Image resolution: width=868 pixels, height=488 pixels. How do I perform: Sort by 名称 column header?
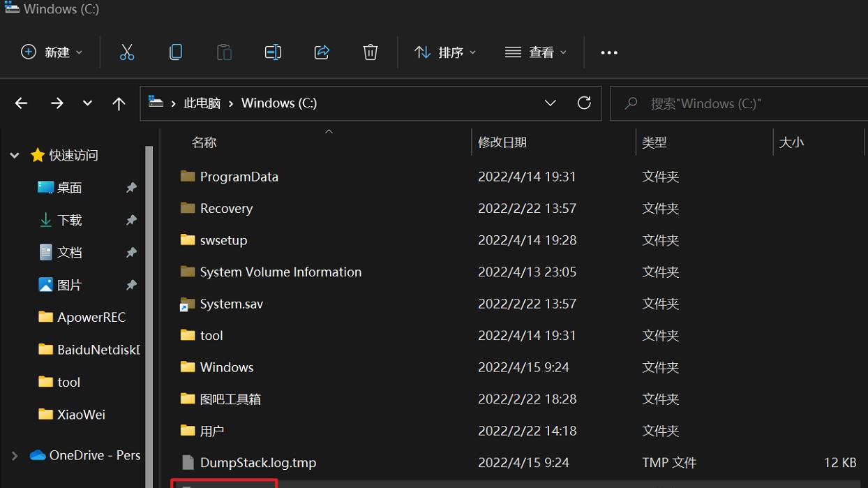204,142
